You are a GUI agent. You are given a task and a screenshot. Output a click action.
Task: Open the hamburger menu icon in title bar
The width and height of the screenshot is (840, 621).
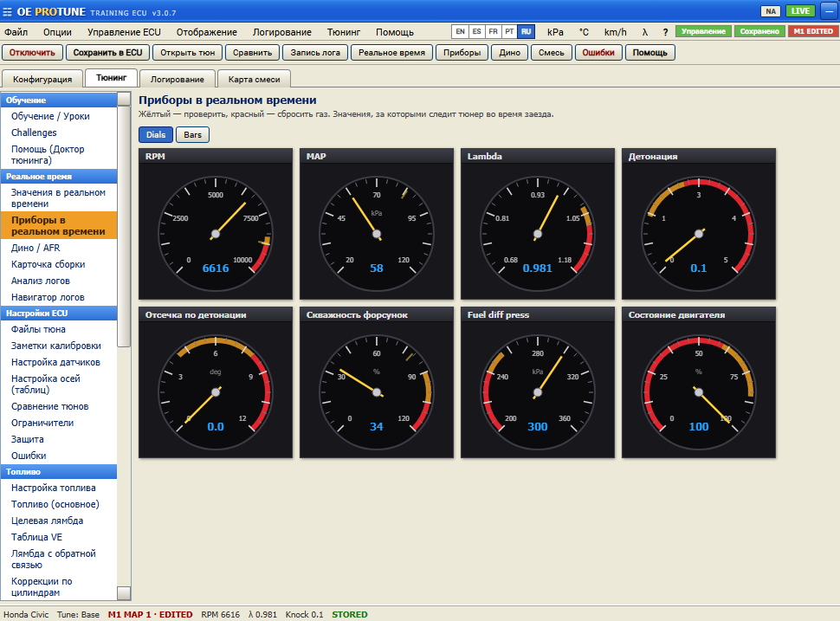(8, 12)
